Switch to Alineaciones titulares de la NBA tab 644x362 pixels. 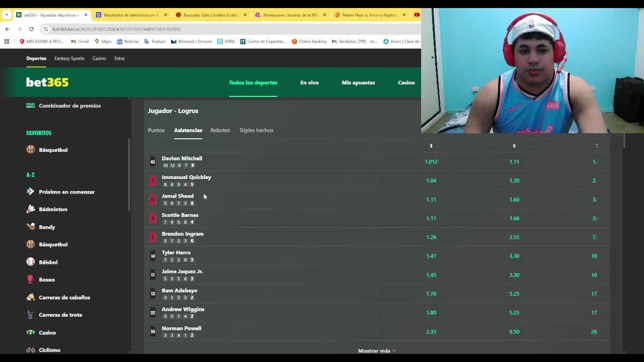[290, 15]
